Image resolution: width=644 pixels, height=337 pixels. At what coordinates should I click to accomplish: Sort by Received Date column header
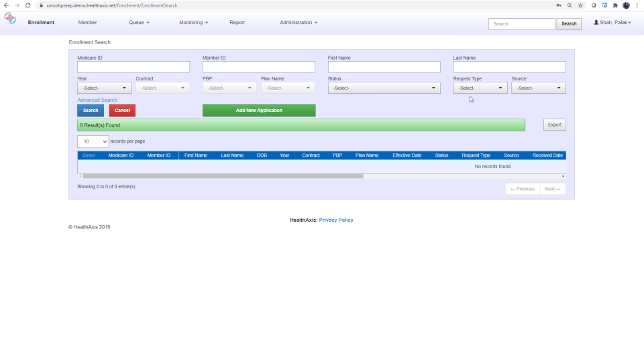tap(547, 155)
